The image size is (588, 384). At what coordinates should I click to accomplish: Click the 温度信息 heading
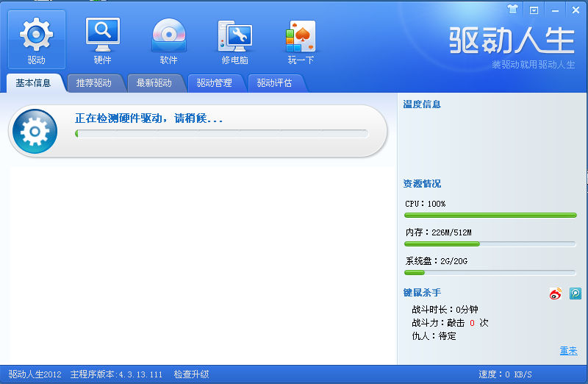pos(422,104)
